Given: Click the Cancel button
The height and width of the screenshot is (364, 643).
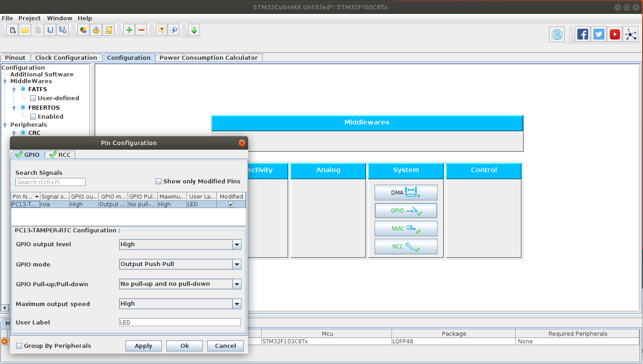Looking at the screenshot, I should point(225,346).
